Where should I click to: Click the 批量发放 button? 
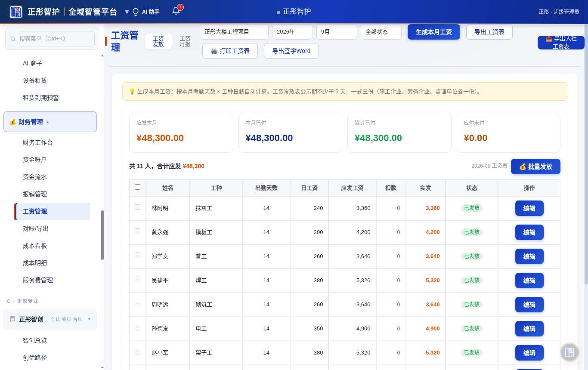coord(535,166)
